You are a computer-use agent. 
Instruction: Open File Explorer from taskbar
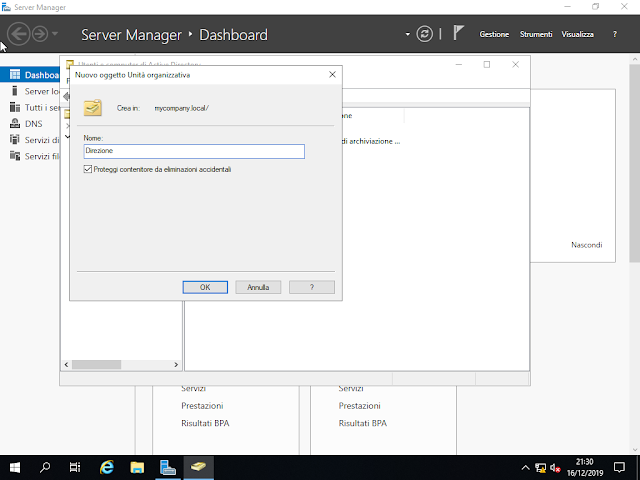[137, 467]
